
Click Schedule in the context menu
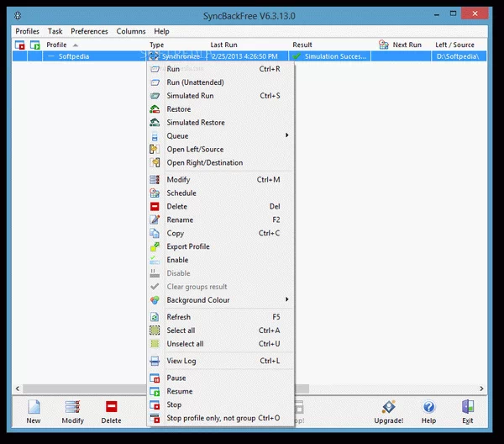pyautogui.click(x=181, y=193)
